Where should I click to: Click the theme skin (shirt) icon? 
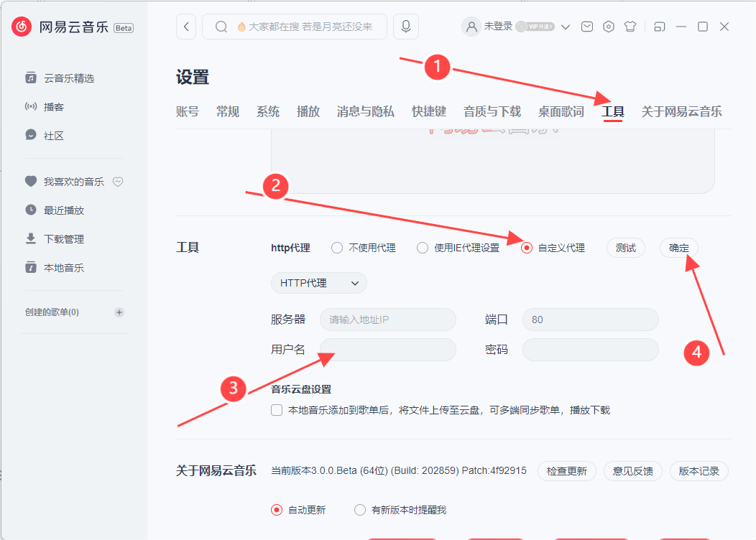point(632,26)
